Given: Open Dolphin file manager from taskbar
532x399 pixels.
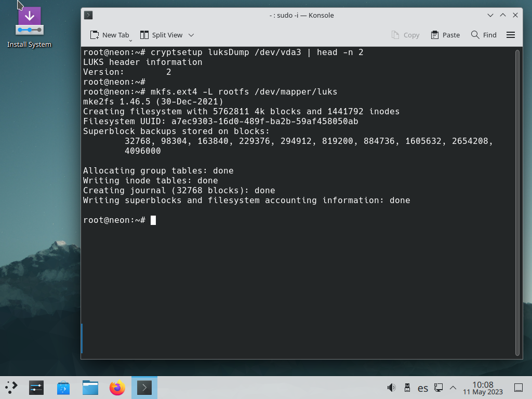Looking at the screenshot, I should coord(90,388).
